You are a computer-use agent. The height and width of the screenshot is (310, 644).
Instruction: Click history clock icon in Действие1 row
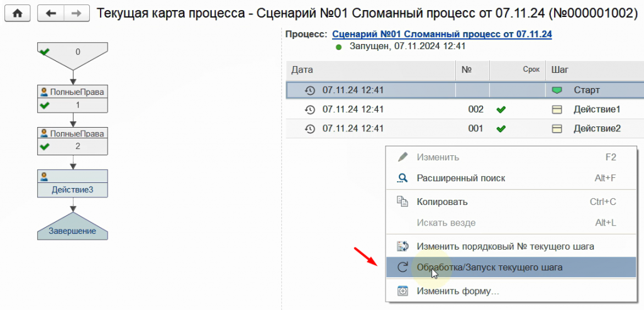click(x=309, y=109)
